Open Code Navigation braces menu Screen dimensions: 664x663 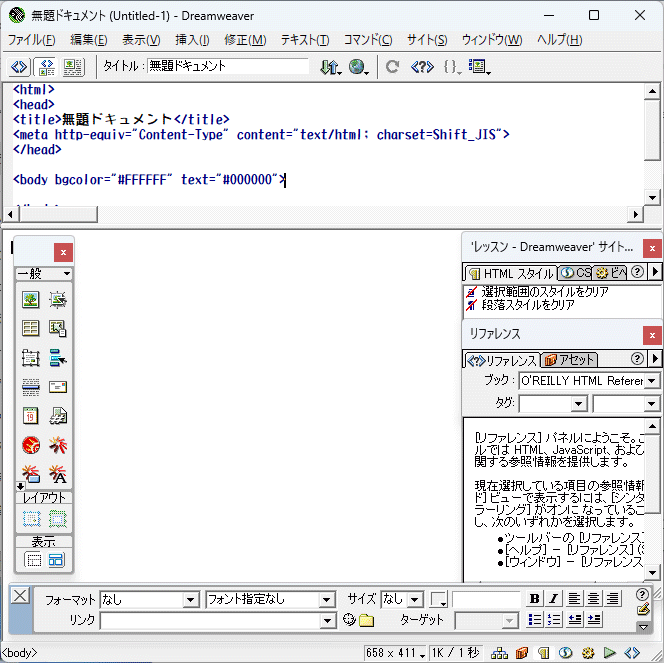(x=452, y=66)
